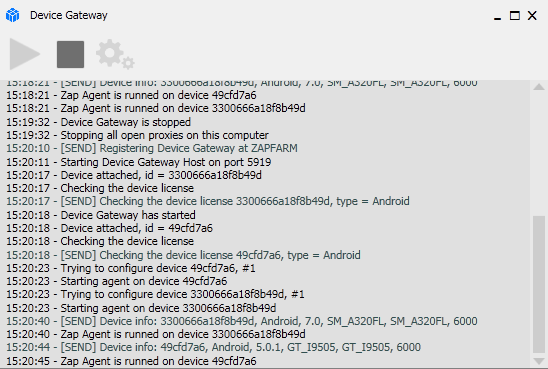Click the vertical scrollbar thumb of the log
This screenshot has height=369, width=548.
click(539, 284)
